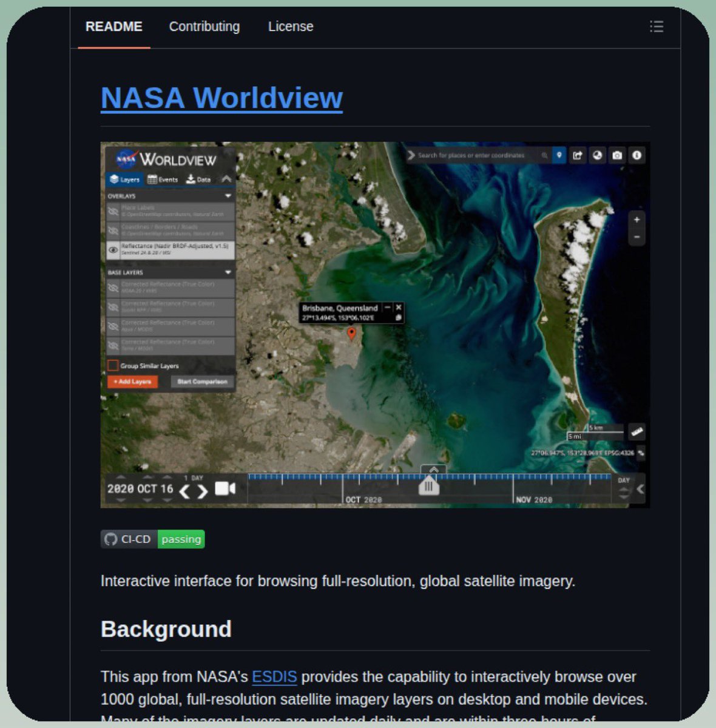
Task: Open the README outline list icon
Action: [x=656, y=27]
